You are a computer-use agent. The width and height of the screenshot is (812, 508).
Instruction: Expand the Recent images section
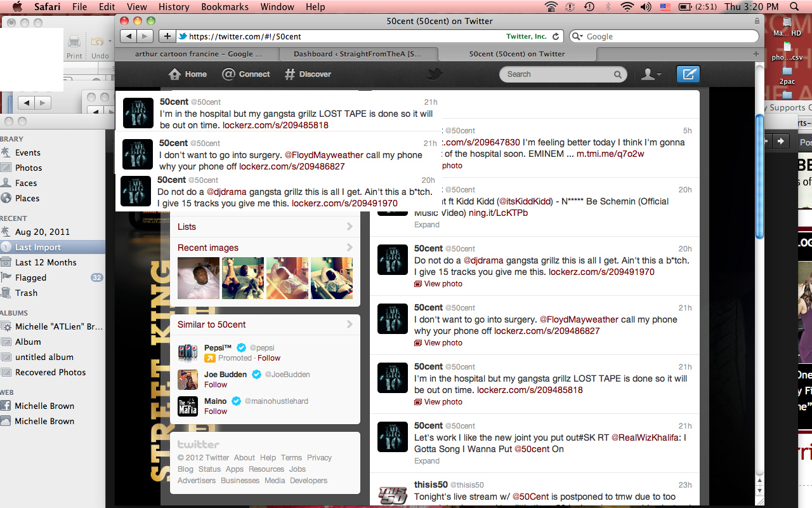click(x=350, y=248)
